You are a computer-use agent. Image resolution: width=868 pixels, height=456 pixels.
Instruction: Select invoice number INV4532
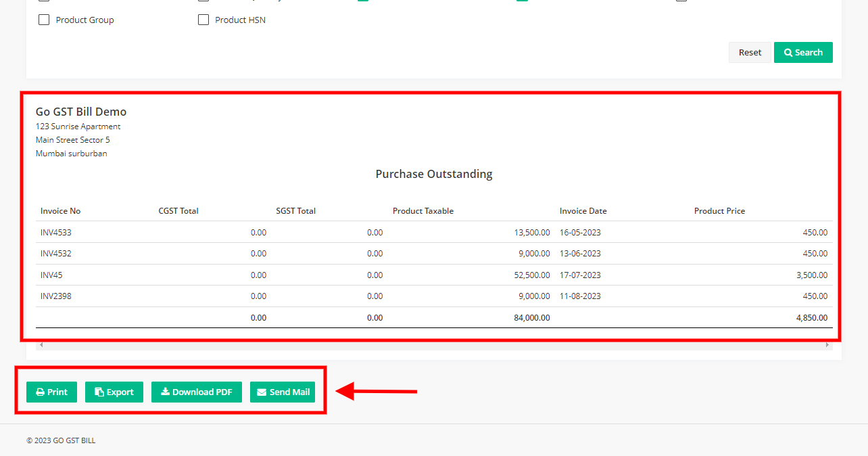[x=56, y=254]
